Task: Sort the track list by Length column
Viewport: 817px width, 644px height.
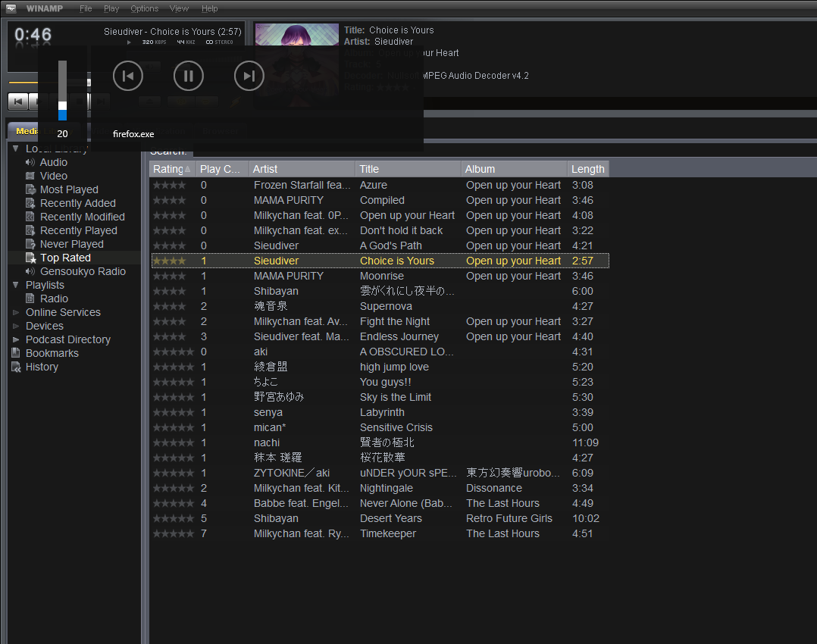Action: 587,169
